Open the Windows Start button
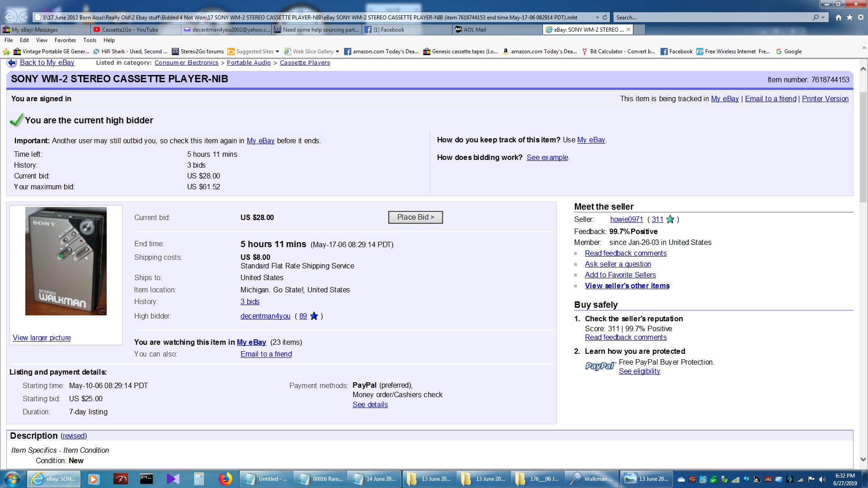868x488 pixels. pos(12,479)
